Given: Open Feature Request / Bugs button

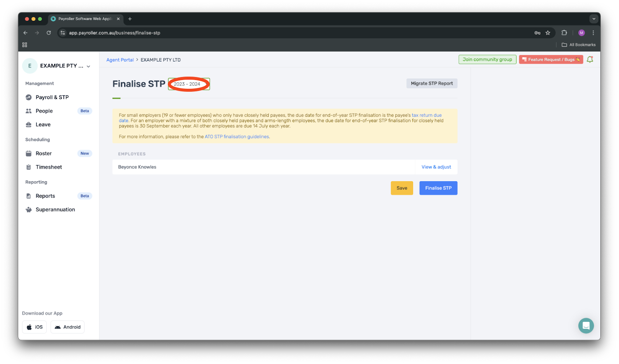Looking at the screenshot, I should tap(551, 60).
